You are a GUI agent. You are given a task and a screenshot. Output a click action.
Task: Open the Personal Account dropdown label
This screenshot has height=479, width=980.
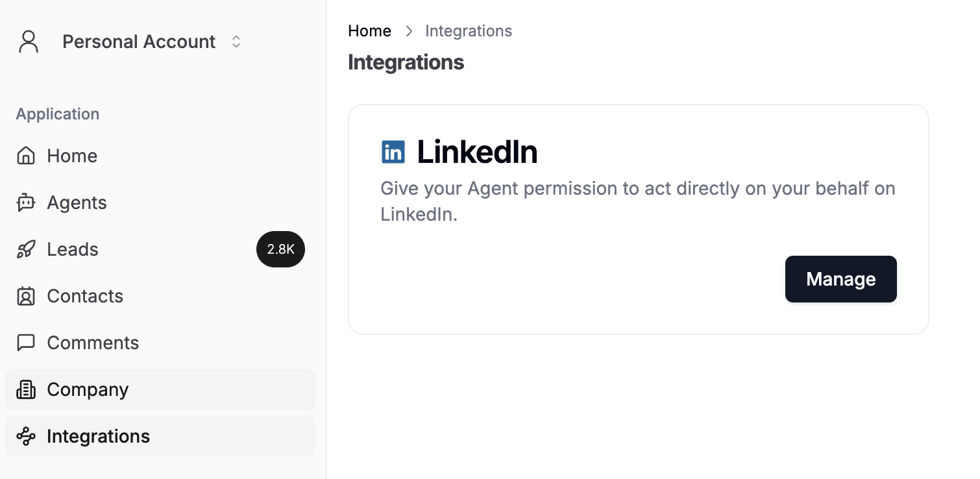(139, 42)
